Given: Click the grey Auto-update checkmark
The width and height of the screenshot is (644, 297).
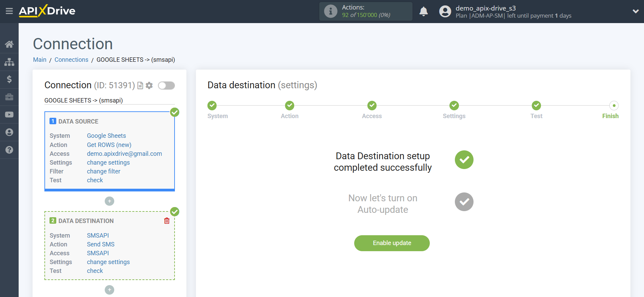Looking at the screenshot, I should coord(464,202).
